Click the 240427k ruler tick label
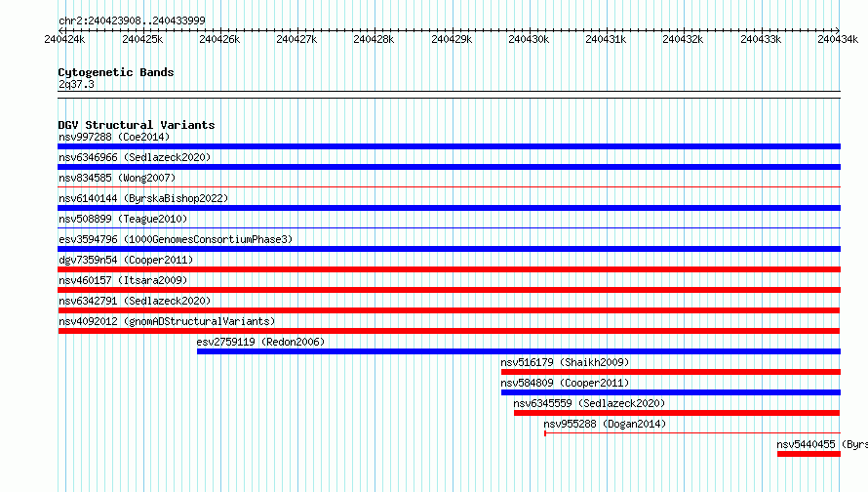 (296, 39)
